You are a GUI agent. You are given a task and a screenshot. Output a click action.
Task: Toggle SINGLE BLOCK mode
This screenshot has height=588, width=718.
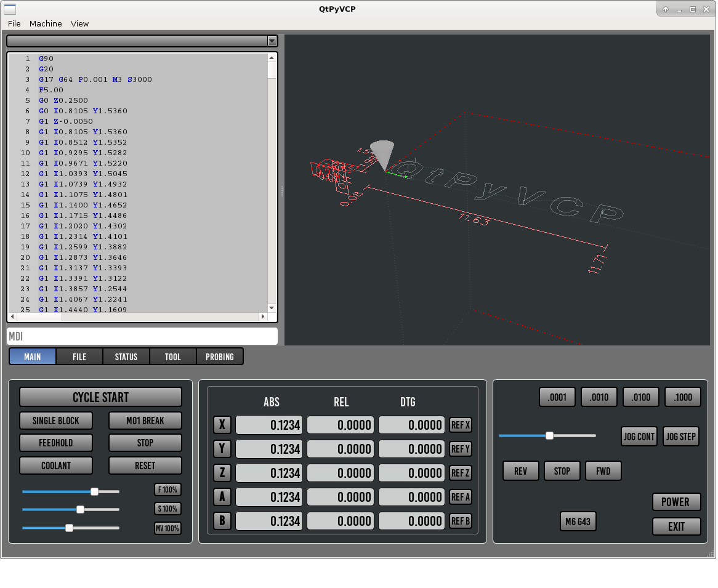(x=56, y=421)
